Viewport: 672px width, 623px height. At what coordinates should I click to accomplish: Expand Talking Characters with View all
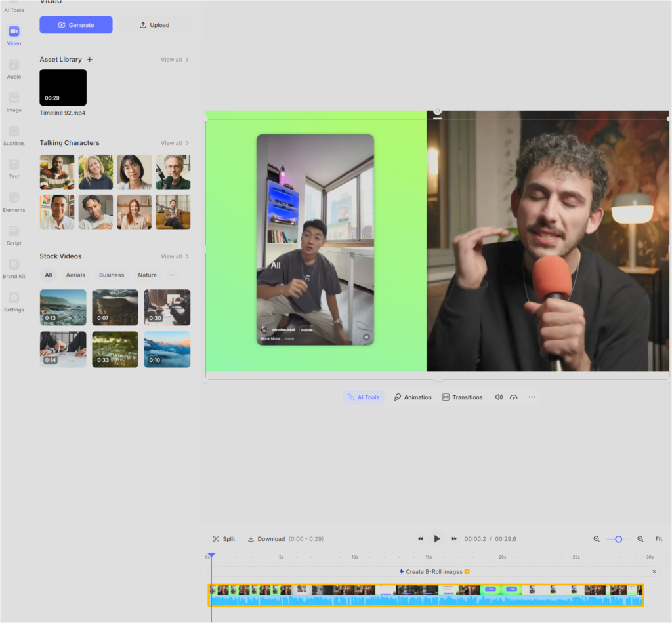[175, 143]
